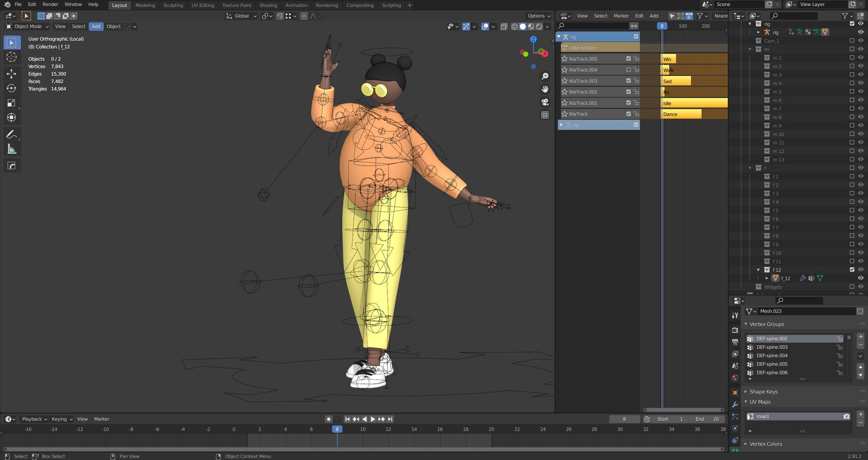Open the File menu
Screen dimensions: 868x460
[18, 5]
